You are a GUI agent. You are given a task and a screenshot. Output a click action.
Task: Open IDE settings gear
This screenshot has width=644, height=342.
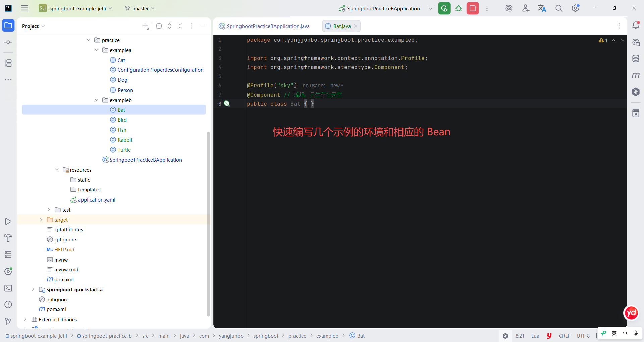[x=576, y=8]
